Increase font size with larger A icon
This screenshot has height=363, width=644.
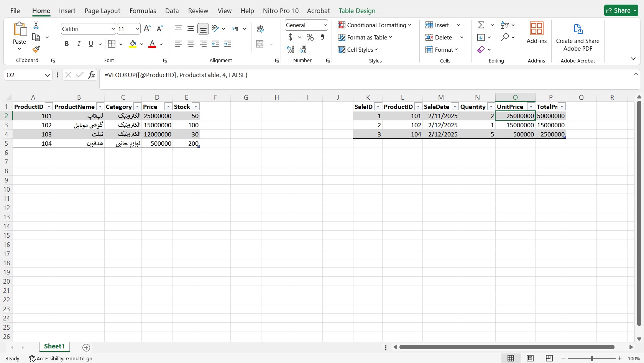tap(147, 28)
